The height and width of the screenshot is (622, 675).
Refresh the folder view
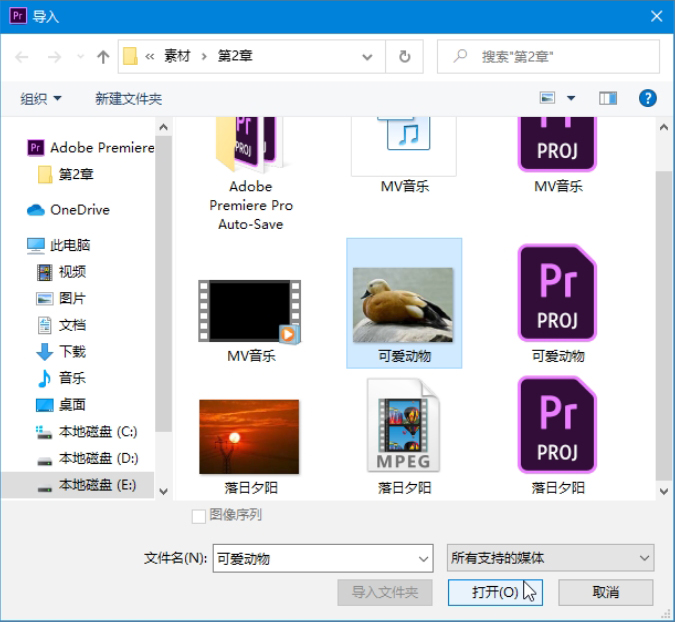pos(404,57)
